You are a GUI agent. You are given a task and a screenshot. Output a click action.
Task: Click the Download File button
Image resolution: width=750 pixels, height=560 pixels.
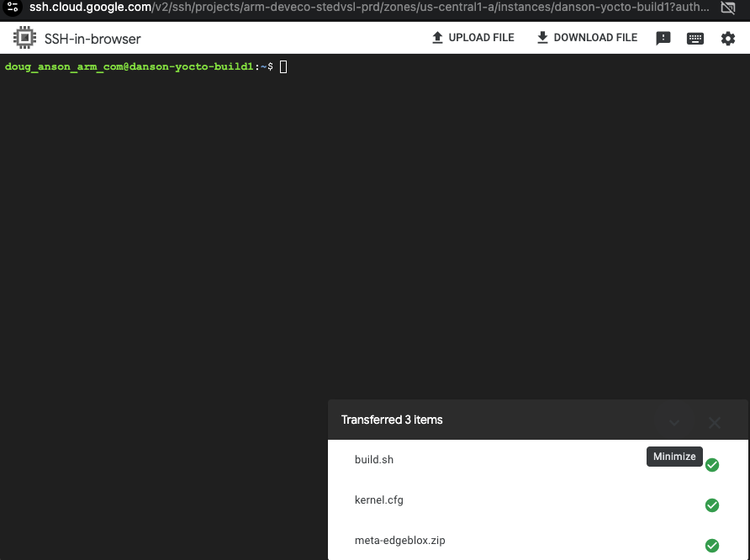[x=586, y=37]
